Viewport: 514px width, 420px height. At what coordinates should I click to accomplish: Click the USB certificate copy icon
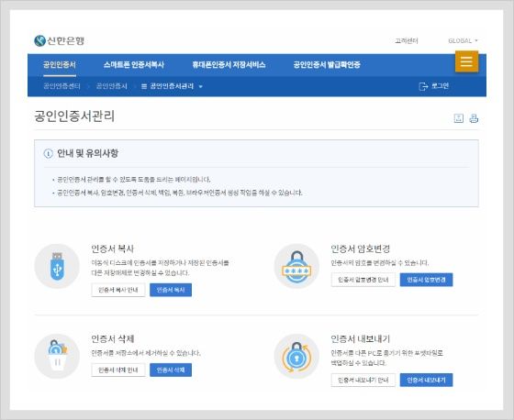[x=57, y=266]
